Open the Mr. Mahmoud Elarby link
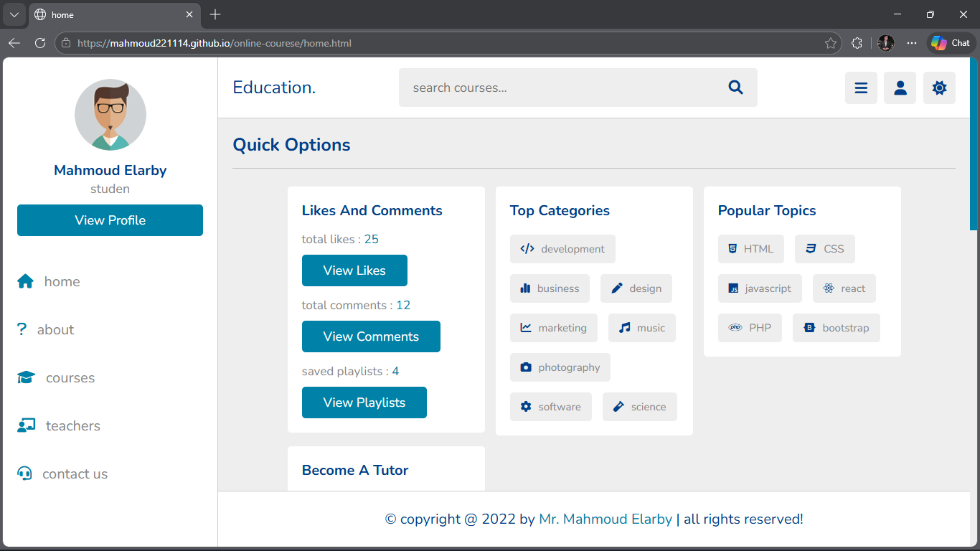The image size is (980, 551). tap(606, 519)
